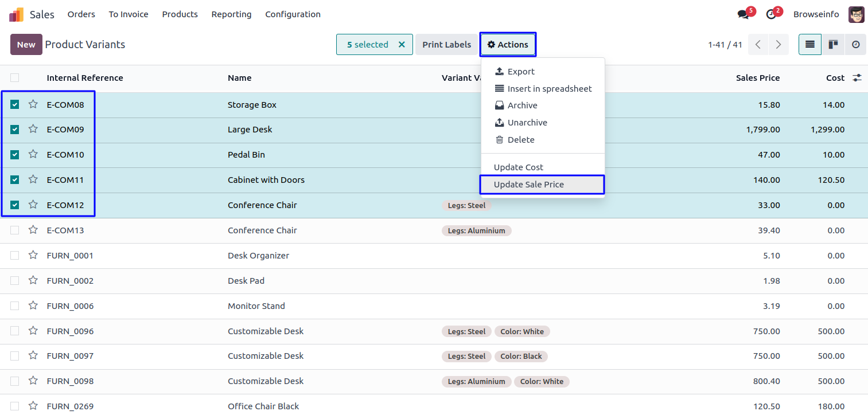Choose Update Sale Price from menu
868x415 pixels.
pyautogui.click(x=529, y=185)
